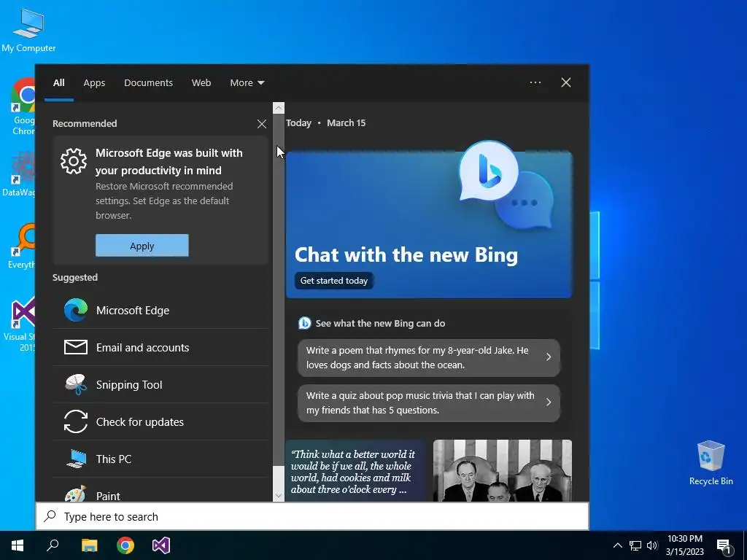Open the Windows Start menu
This screenshot has height=560, width=747.
18,545
